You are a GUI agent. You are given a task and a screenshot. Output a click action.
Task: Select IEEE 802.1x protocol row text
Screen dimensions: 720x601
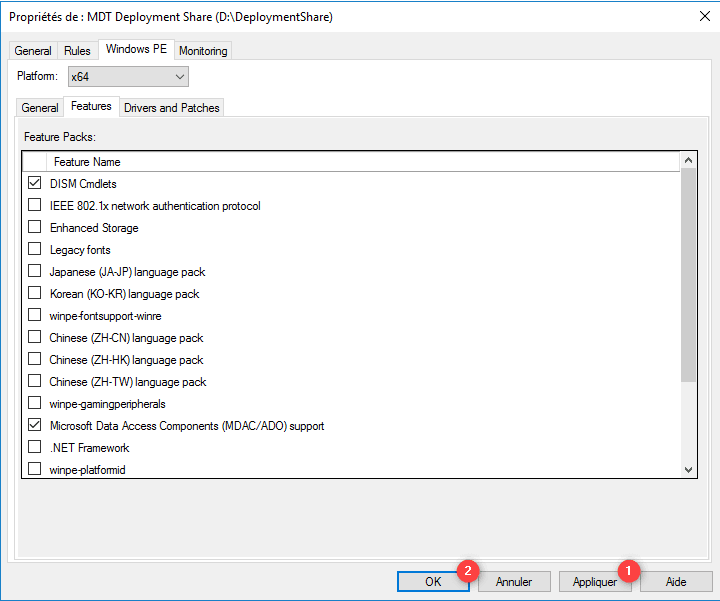tap(155, 206)
